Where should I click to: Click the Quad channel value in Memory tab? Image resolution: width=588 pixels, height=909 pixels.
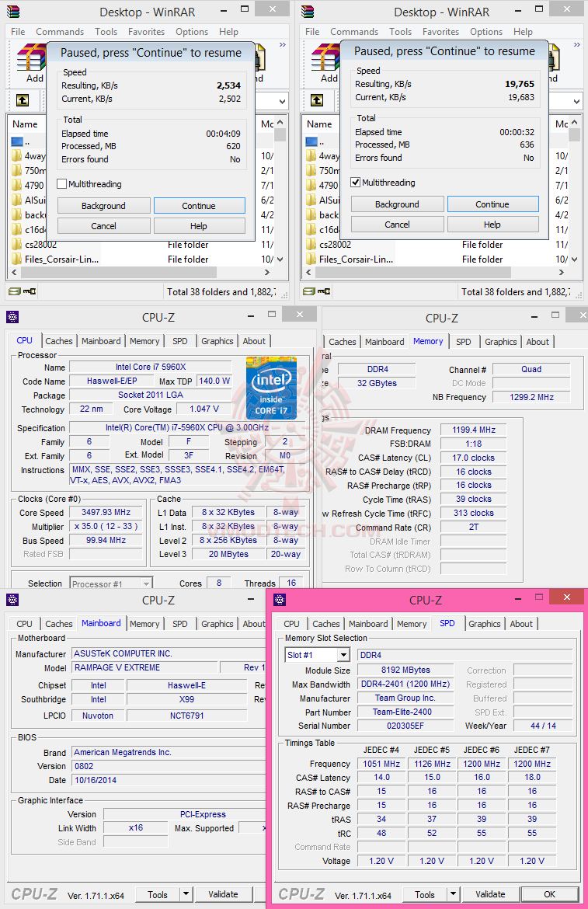[531, 369]
